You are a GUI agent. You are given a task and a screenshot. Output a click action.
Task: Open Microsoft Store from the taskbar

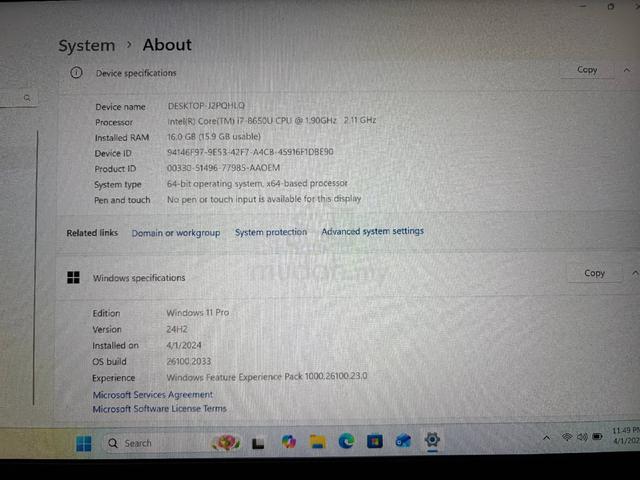click(375, 441)
